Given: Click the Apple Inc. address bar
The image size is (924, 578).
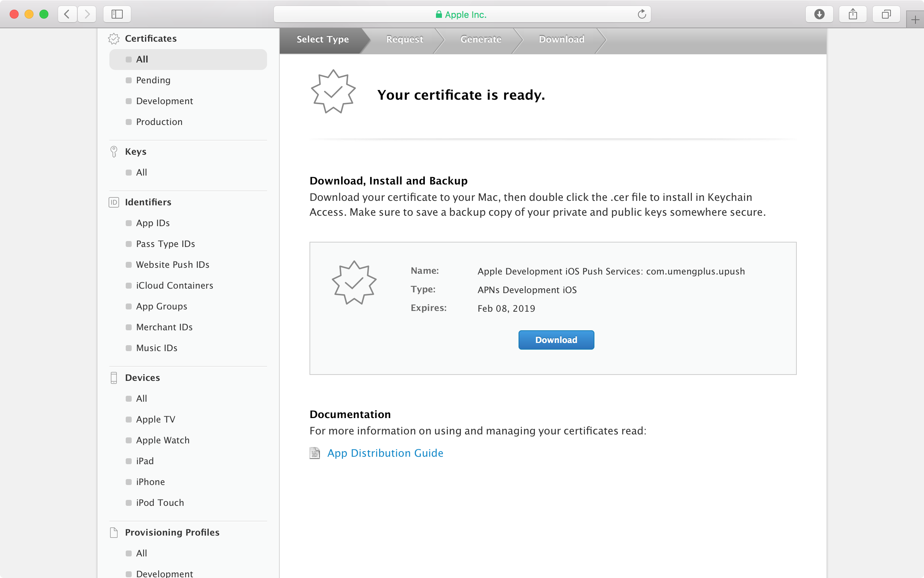Looking at the screenshot, I should click(462, 15).
